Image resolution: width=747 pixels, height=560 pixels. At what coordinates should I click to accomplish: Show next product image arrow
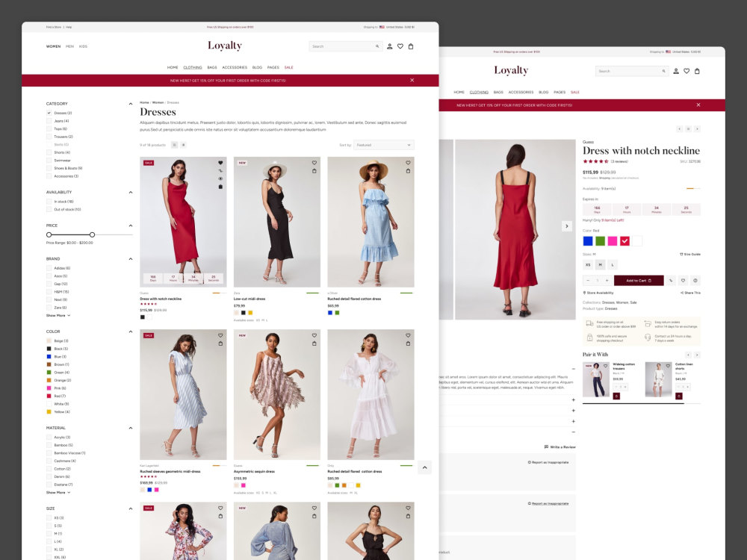click(566, 226)
